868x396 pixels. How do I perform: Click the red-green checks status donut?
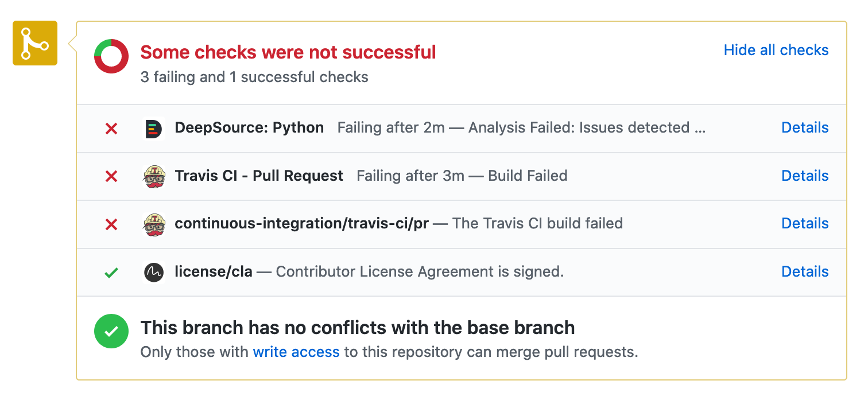tap(111, 56)
